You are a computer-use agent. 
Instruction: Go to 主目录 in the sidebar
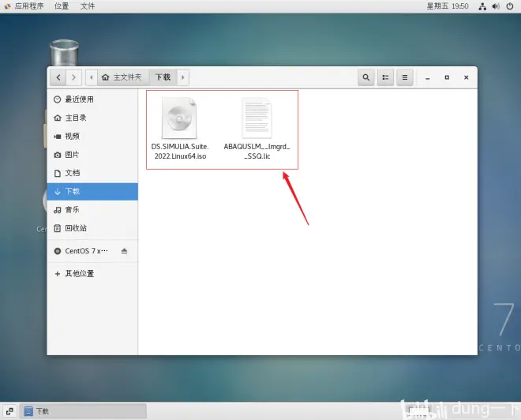92,118
